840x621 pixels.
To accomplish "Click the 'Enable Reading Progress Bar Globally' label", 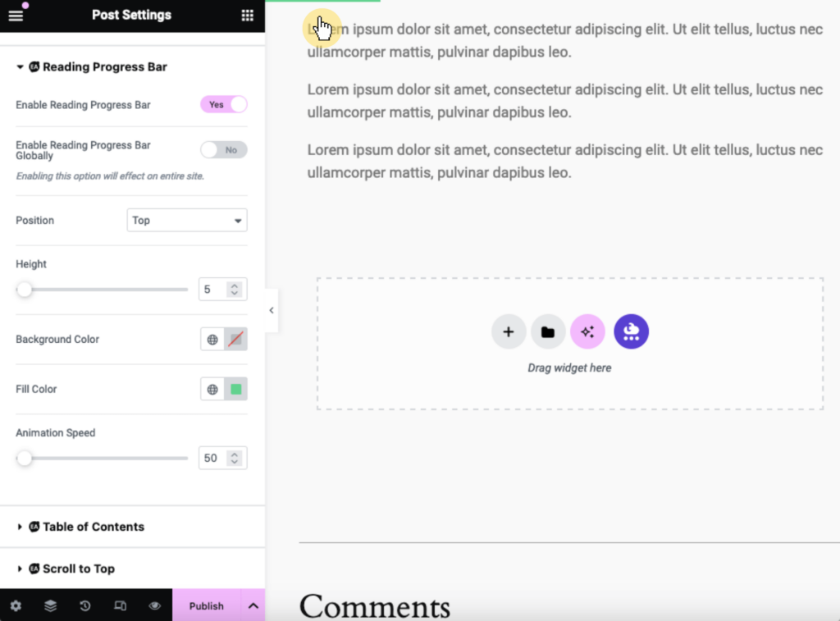I will click(83, 151).
